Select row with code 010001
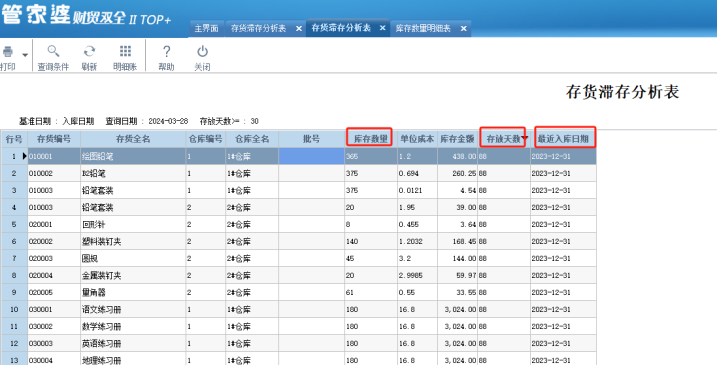 54,156
